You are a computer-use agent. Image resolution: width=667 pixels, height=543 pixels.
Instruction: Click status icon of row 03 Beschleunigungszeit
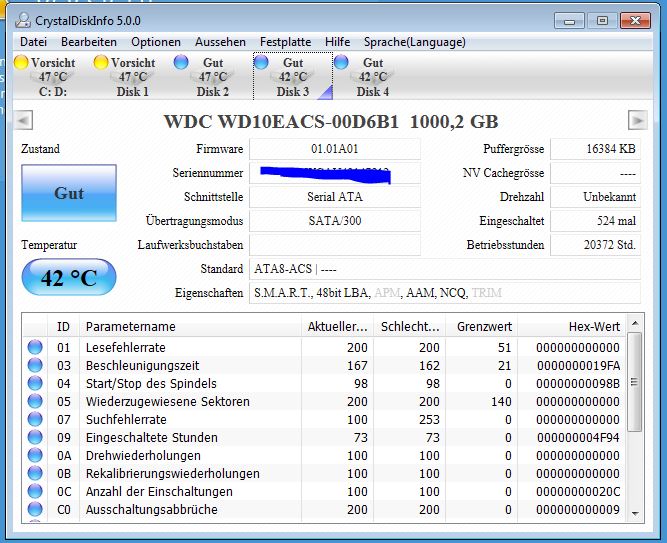point(35,365)
